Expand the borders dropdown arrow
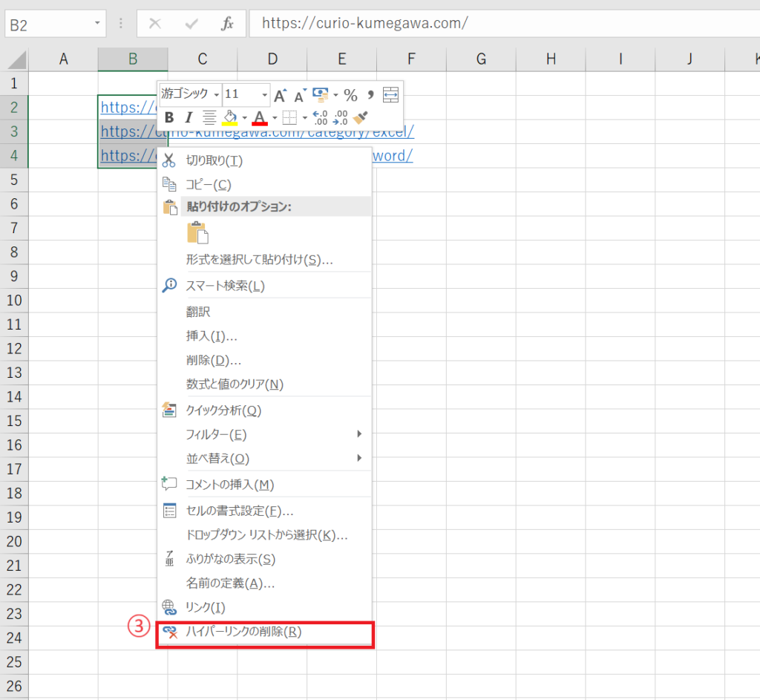Image resolution: width=760 pixels, height=700 pixels. pos(304,118)
